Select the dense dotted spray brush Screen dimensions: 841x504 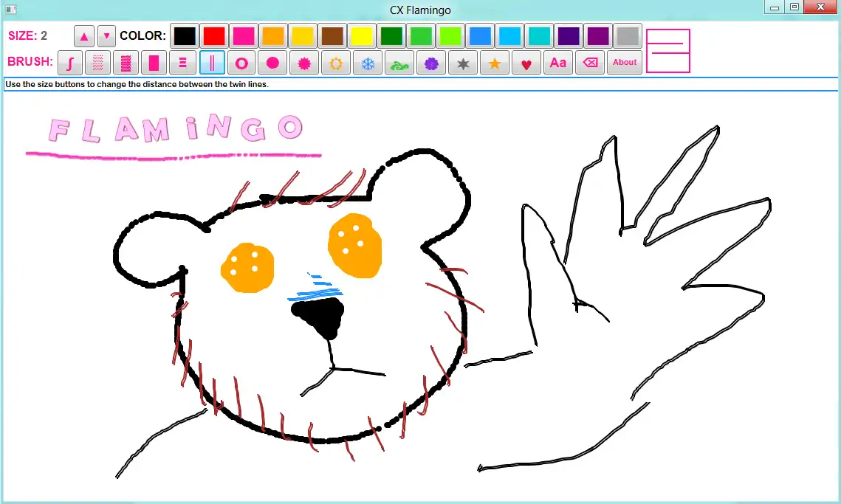tap(126, 63)
